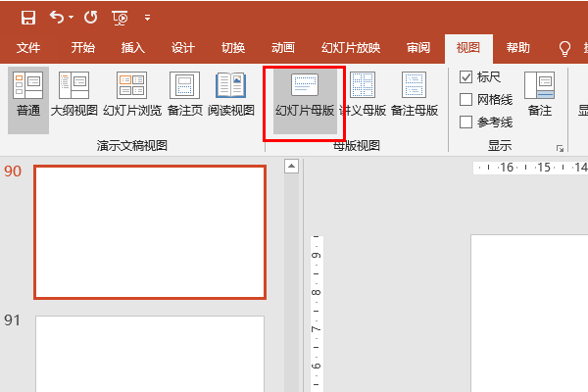Uncheck the 标尺 (Ruler) checkbox
This screenshot has height=392, width=588.
pyautogui.click(x=466, y=77)
